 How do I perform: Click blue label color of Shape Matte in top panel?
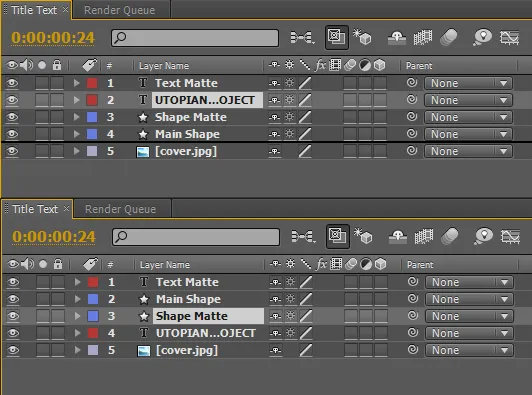[92, 117]
